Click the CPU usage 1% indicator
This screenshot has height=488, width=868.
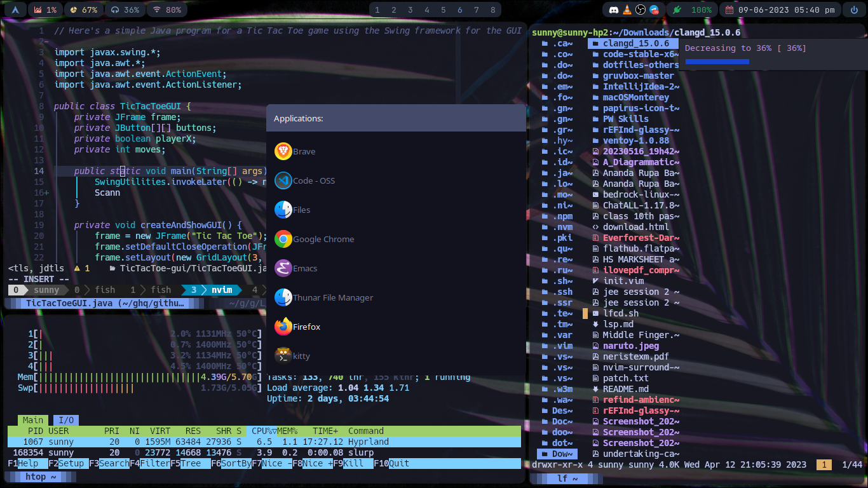[45, 10]
